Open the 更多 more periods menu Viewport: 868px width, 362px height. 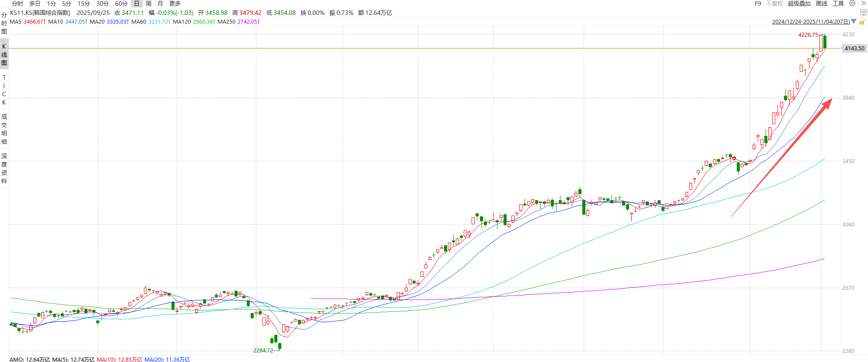click(175, 3)
